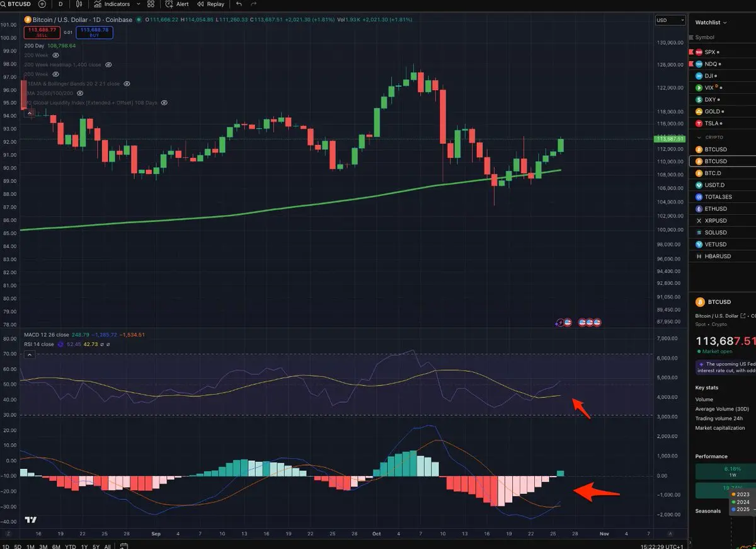Click the red flag next to NDQ

click(x=691, y=64)
